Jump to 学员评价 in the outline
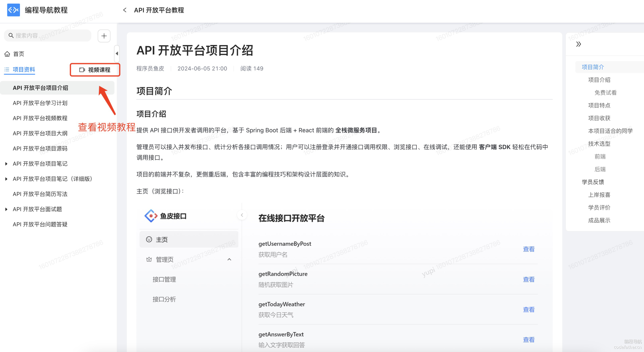This screenshot has width=644, height=352. click(599, 208)
